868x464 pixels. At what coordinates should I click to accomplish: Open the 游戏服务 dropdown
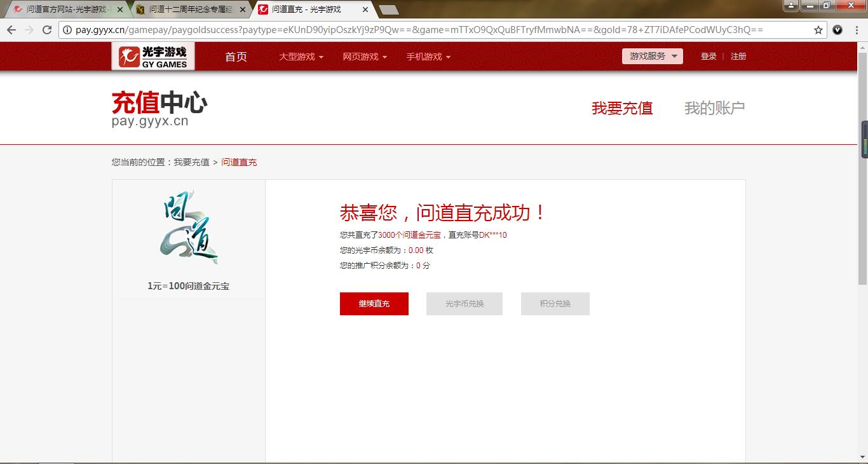click(652, 57)
